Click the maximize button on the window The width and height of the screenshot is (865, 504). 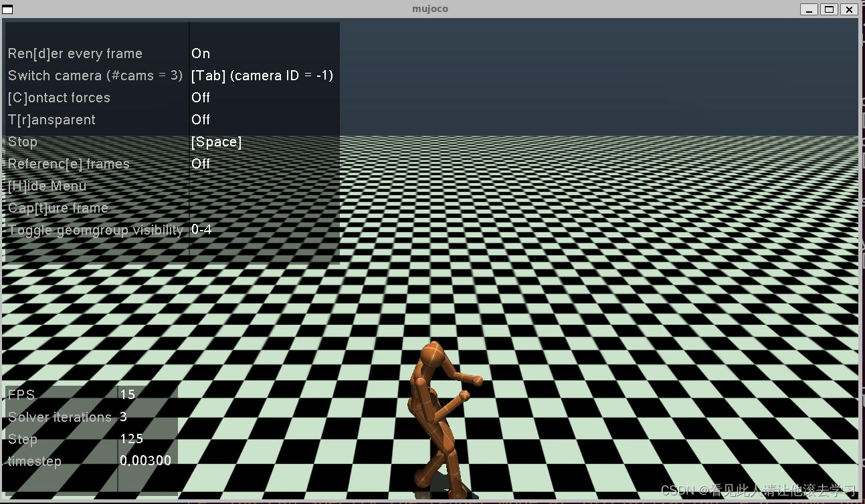point(830,9)
